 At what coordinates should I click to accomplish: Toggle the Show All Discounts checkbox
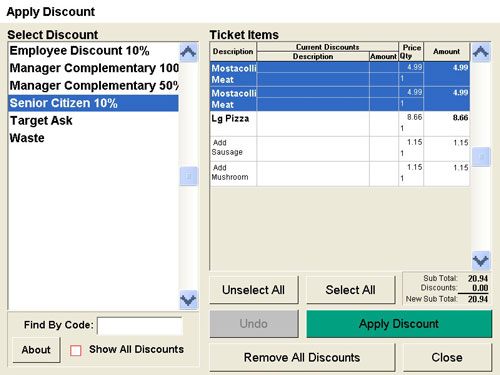click(76, 350)
